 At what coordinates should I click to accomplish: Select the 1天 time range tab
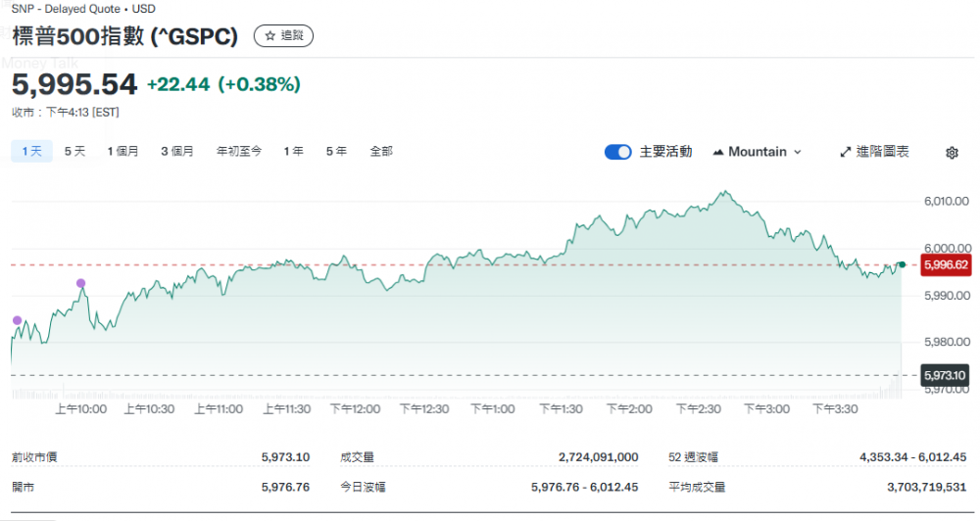(x=30, y=151)
